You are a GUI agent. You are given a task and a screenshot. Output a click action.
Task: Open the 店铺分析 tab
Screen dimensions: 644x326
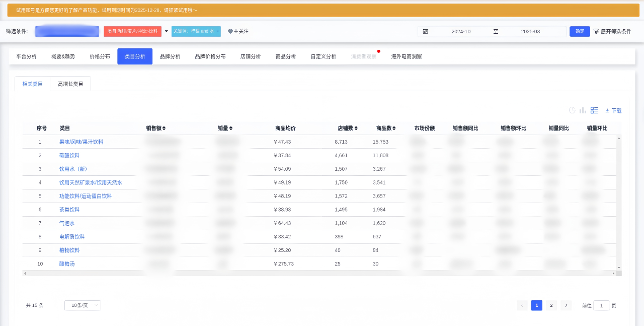tap(251, 56)
